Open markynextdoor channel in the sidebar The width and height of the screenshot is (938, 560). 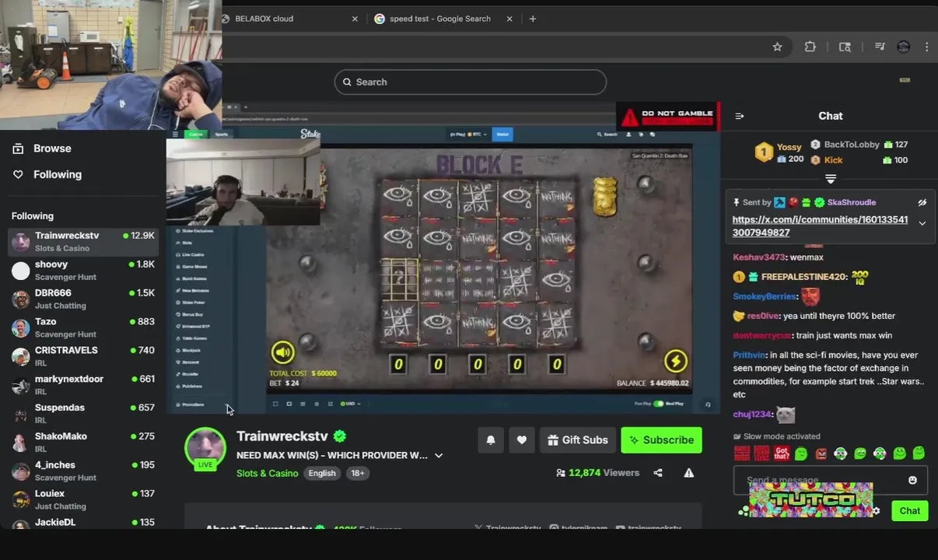coord(83,385)
